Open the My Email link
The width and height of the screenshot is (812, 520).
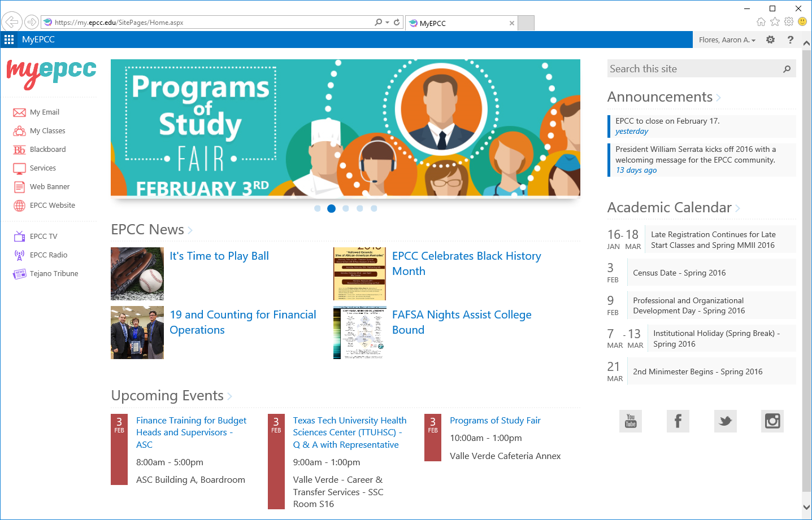click(45, 112)
